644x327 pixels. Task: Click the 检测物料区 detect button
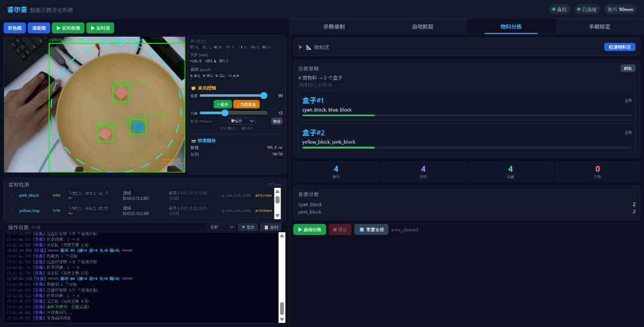(620, 47)
